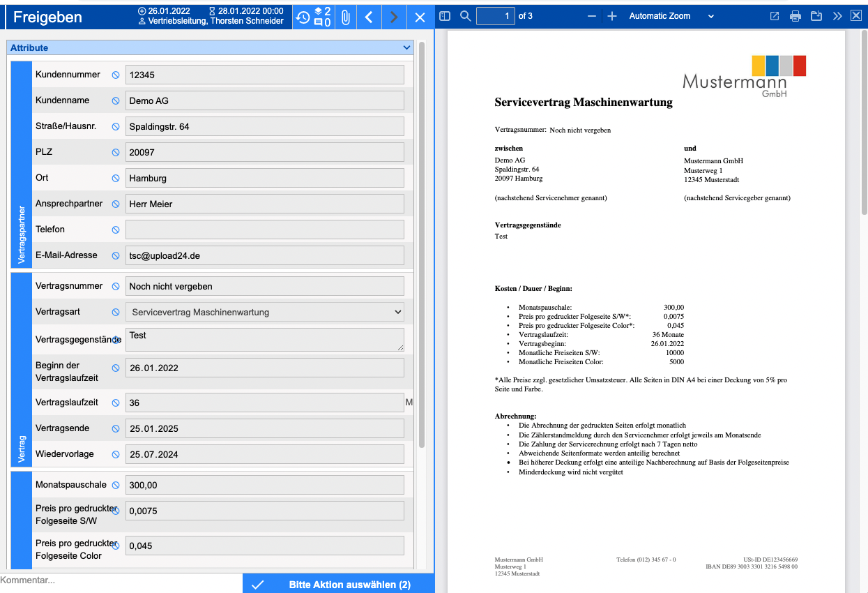Click read-only icon next to Straße/Hausnr.
The image size is (868, 593).
pos(116,126)
